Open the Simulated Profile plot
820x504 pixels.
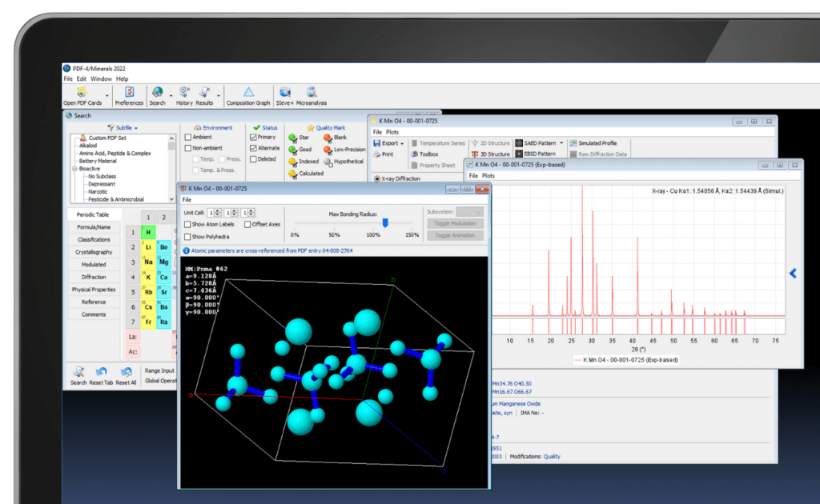pyautogui.click(x=593, y=143)
